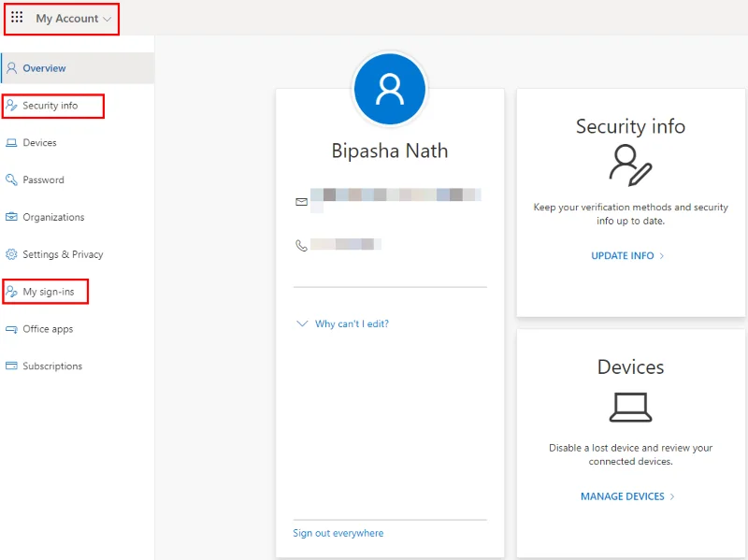Open Settings & Privacy via its gear icon

tap(11, 253)
